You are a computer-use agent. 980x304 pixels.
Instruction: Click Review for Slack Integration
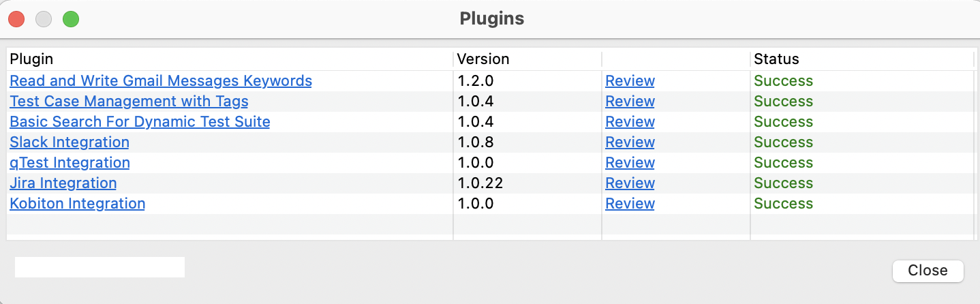pos(630,142)
